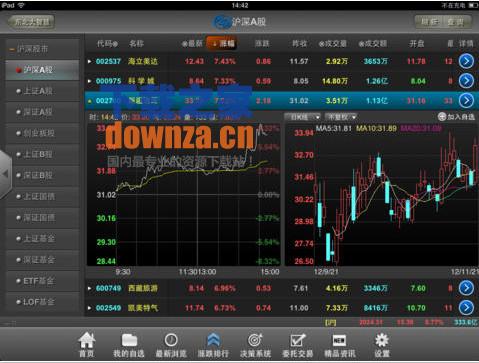Open the 不复权 adjustment dropdown
The width and height of the screenshot is (479, 363).
pyautogui.click(x=341, y=117)
